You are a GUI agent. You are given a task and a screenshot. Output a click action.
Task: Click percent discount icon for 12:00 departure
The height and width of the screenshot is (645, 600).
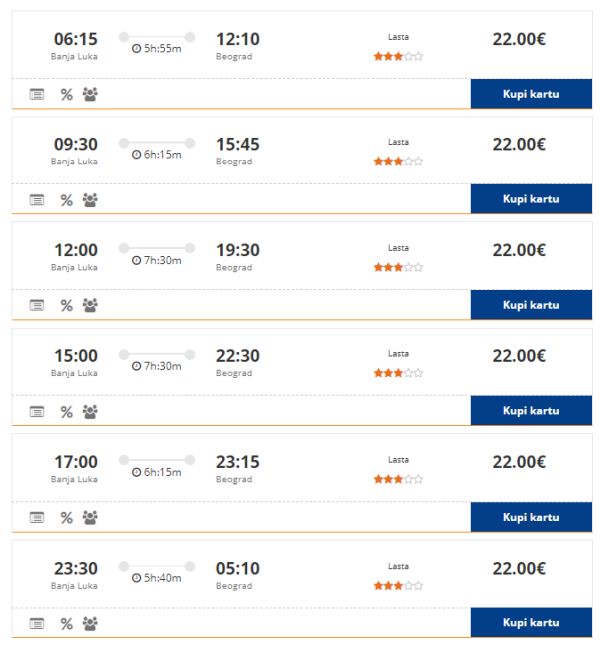click(x=66, y=305)
